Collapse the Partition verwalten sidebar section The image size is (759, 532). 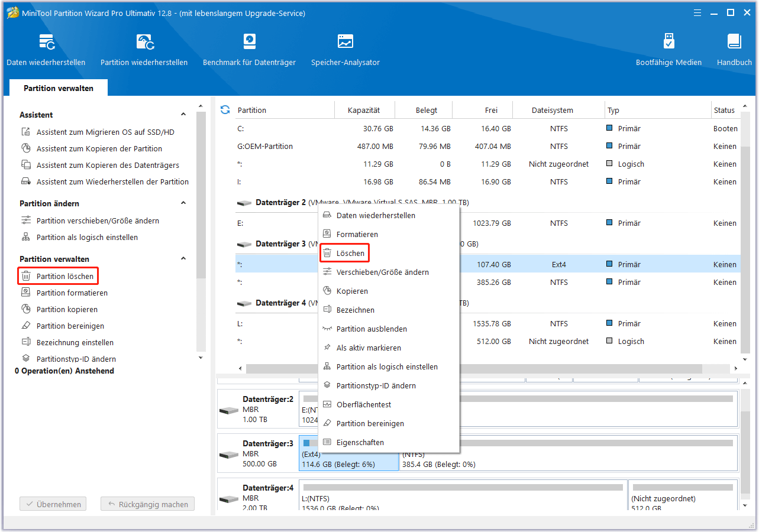point(183,259)
